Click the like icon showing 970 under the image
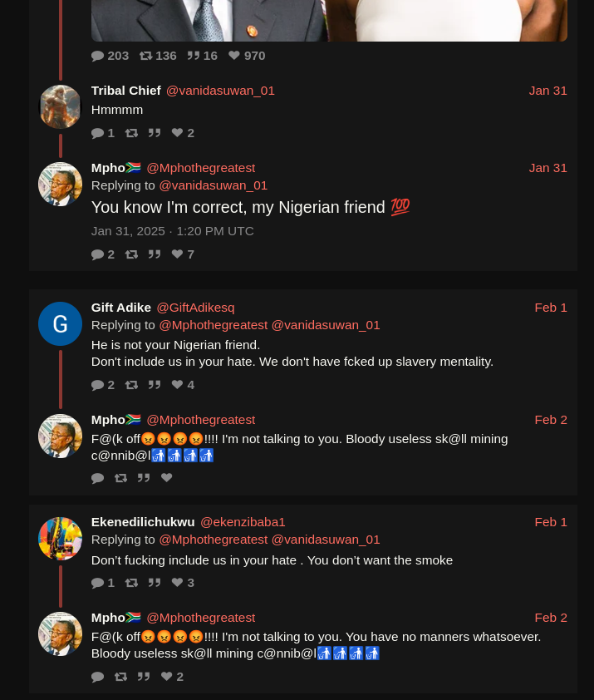The height and width of the screenshot is (700, 594). pyautogui.click(x=233, y=56)
